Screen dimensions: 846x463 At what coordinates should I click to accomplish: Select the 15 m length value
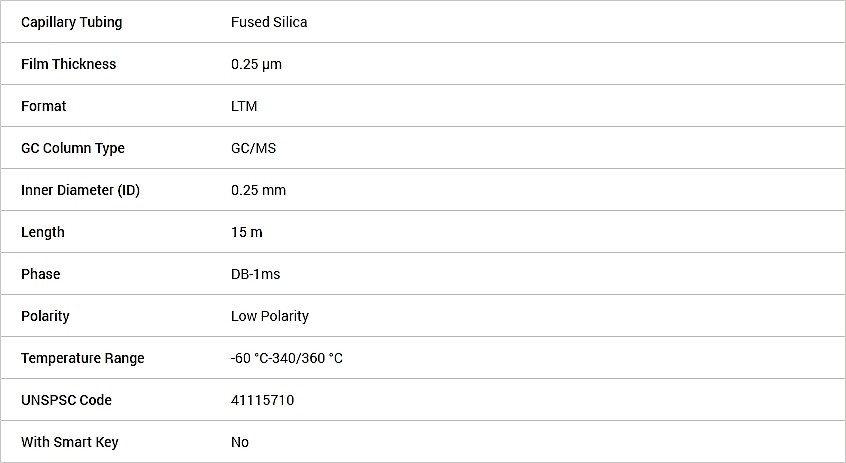[x=247, y=233]
